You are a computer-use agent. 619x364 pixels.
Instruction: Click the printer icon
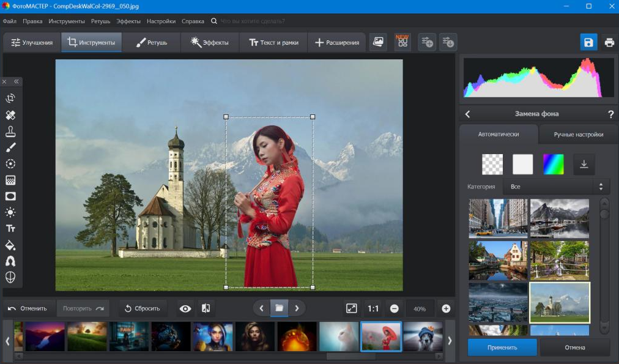click(x=610, y=42)
